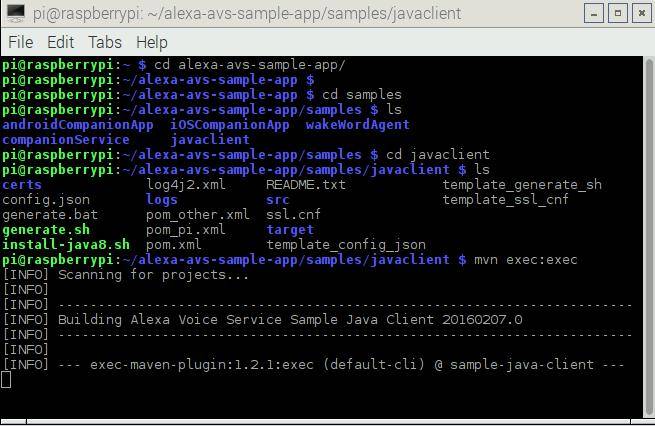Viewport: 655px width, 426px height.
Task: Click the config.json file name
Action: pyautogui.click(x=46, y=200)
